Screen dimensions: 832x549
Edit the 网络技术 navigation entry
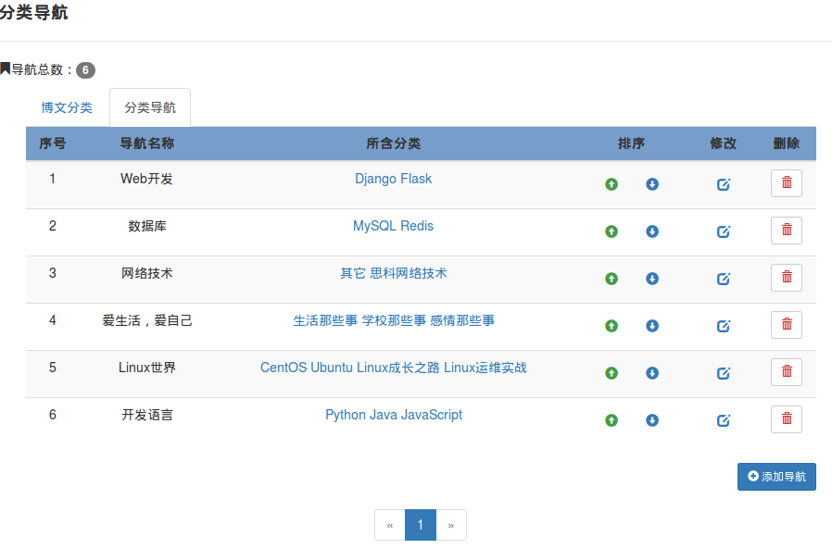[723, 278]
